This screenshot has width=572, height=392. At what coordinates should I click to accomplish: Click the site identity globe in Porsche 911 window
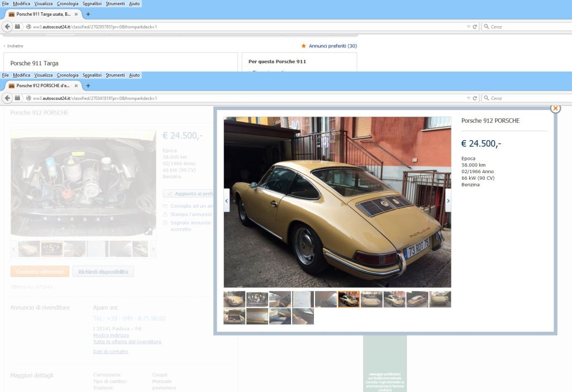[28, 27]
